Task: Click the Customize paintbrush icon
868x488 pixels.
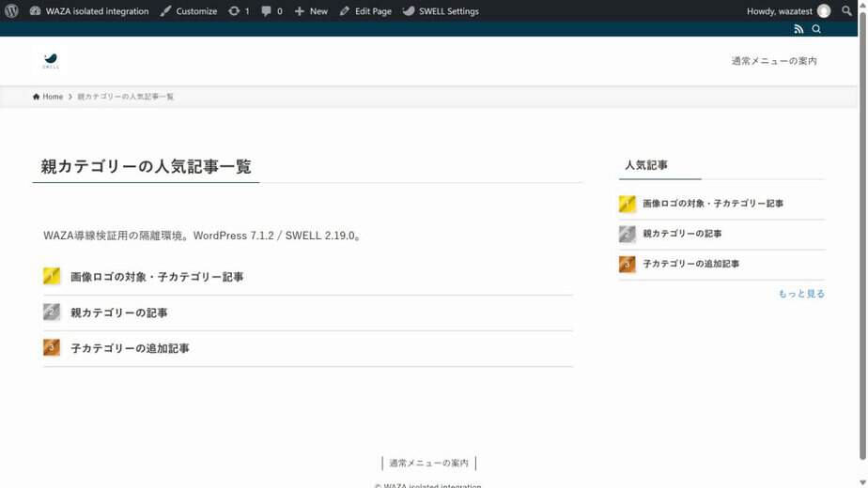Action: (165, 11)
